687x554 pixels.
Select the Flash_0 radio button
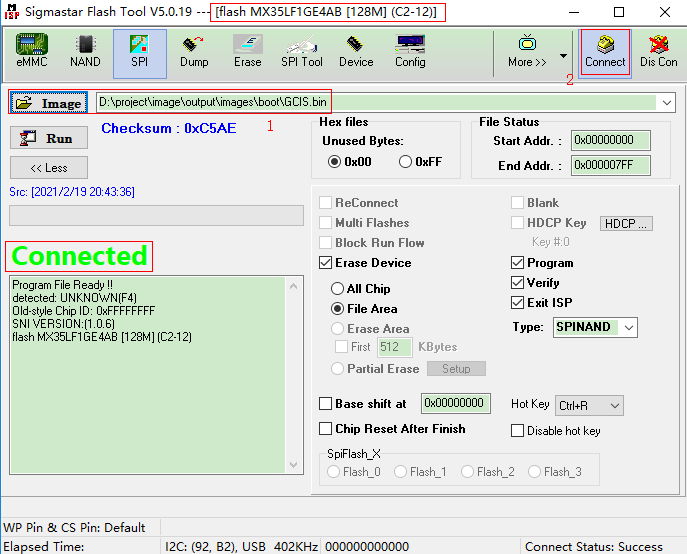pos(333,472)
